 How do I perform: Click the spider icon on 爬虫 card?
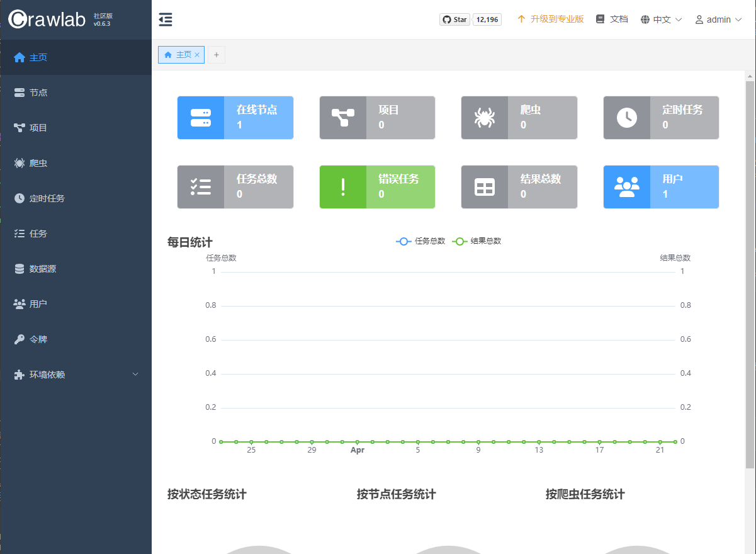point(485,118)
